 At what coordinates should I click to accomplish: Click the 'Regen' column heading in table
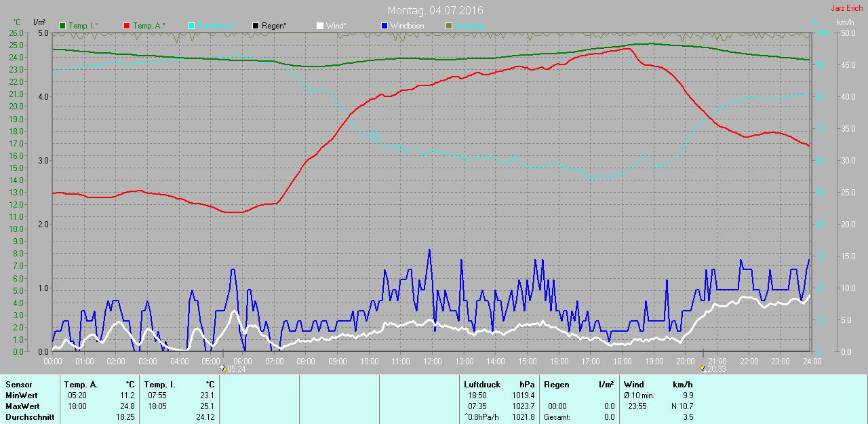point(556,385)
